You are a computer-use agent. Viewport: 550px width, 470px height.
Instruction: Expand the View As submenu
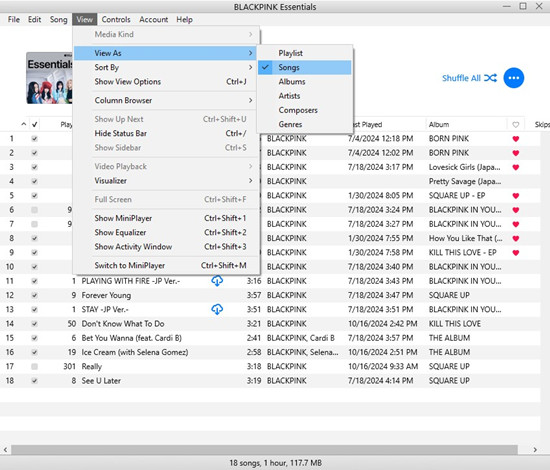click(x=166, y=53)
